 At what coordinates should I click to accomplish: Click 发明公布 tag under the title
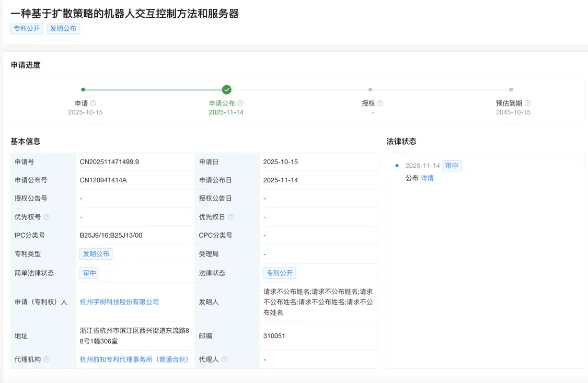point(63,28)
